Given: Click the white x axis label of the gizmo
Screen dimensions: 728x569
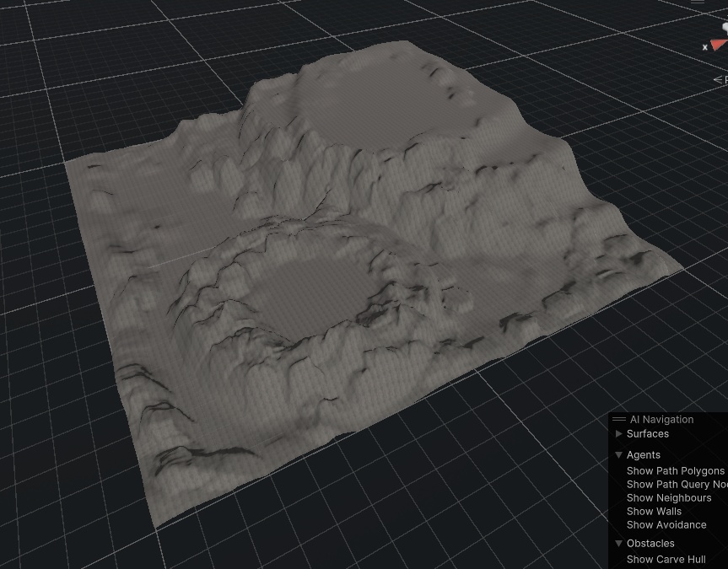Looking at the screenshot, I should tap(705, 47).
